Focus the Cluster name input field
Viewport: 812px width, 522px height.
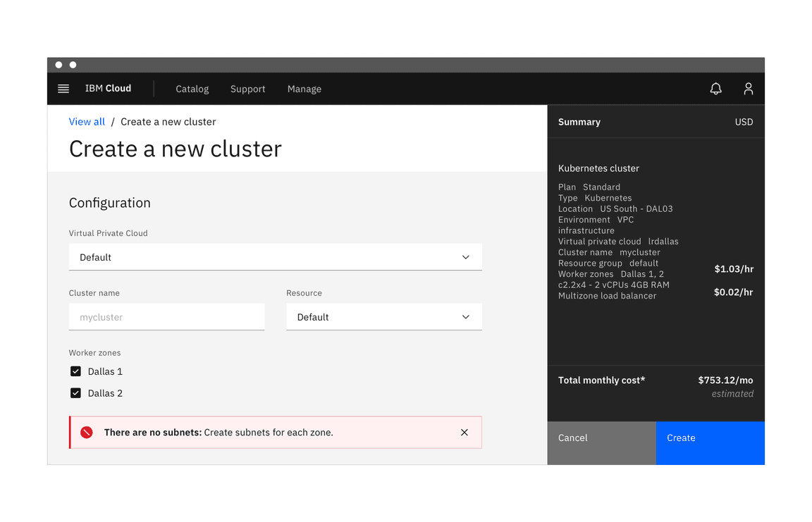coord(166,317)
